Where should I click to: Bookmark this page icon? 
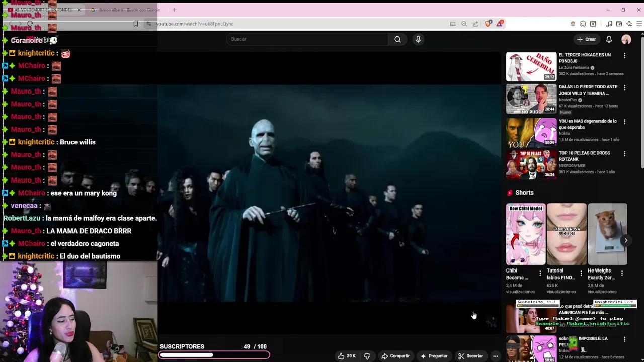tap(136, 24)
